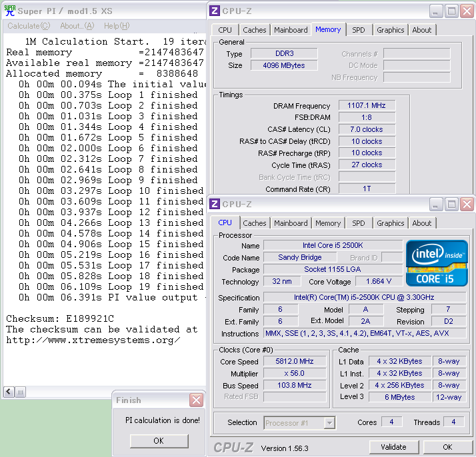Click the Name field Intel Core i5 2500K

(x=333, y=245)
